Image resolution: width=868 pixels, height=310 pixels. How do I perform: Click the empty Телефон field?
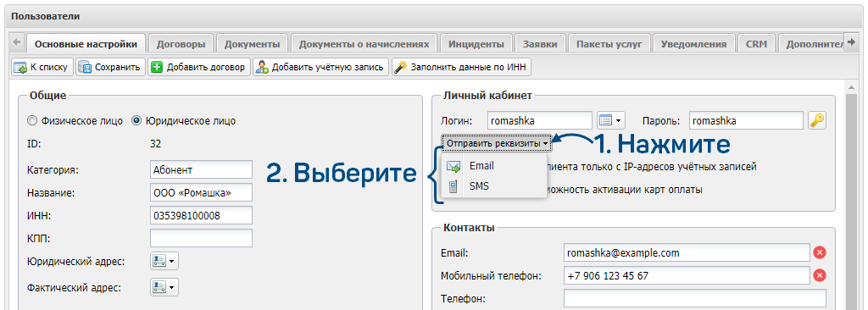(x=694, y=298)
